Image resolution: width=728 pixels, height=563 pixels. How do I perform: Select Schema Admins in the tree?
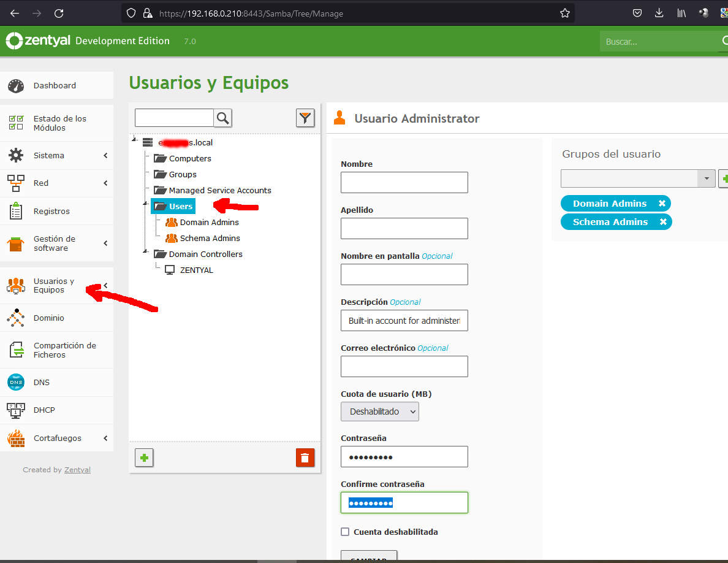coord(203,239)
